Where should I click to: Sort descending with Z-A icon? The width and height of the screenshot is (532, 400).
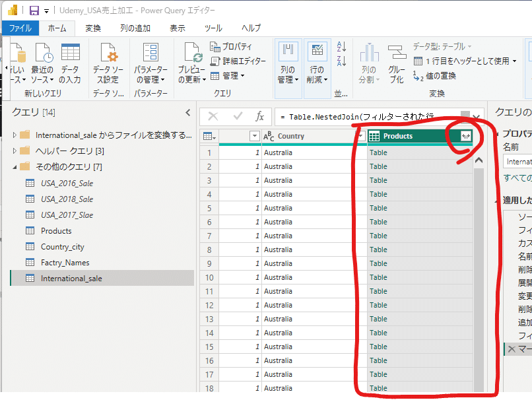[x=341, y=61]
